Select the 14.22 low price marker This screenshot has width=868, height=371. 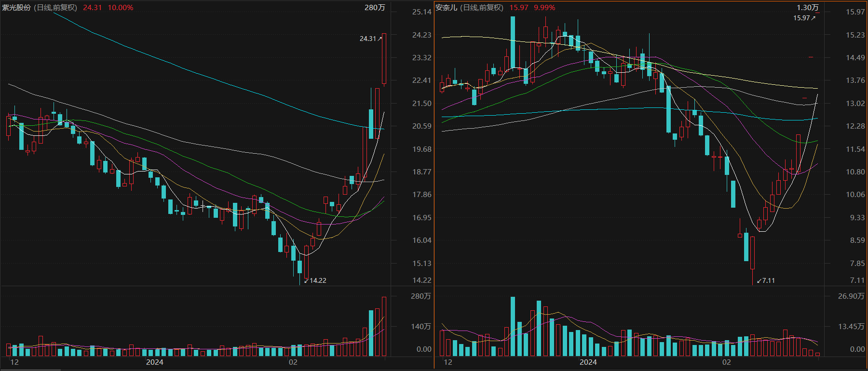(316, 280)
